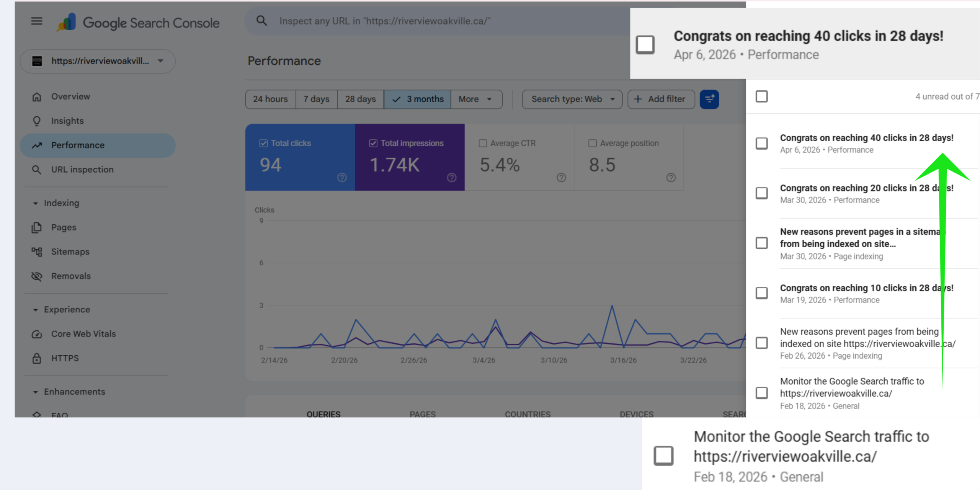The width and height of the screenshot is (980, 490).
Task: Collapse the Enhancements section
Action: click(36, 392)
